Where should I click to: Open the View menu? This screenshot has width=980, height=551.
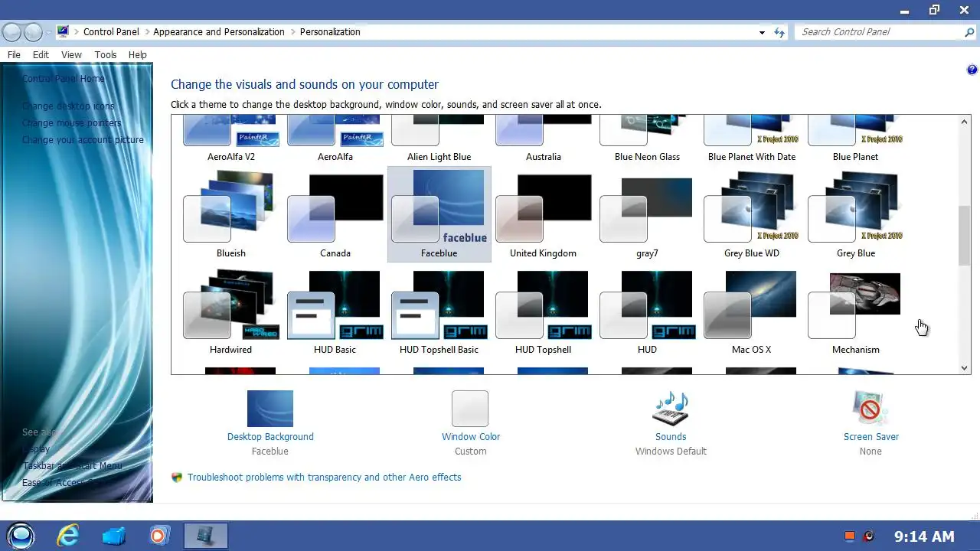pos(71,55)
